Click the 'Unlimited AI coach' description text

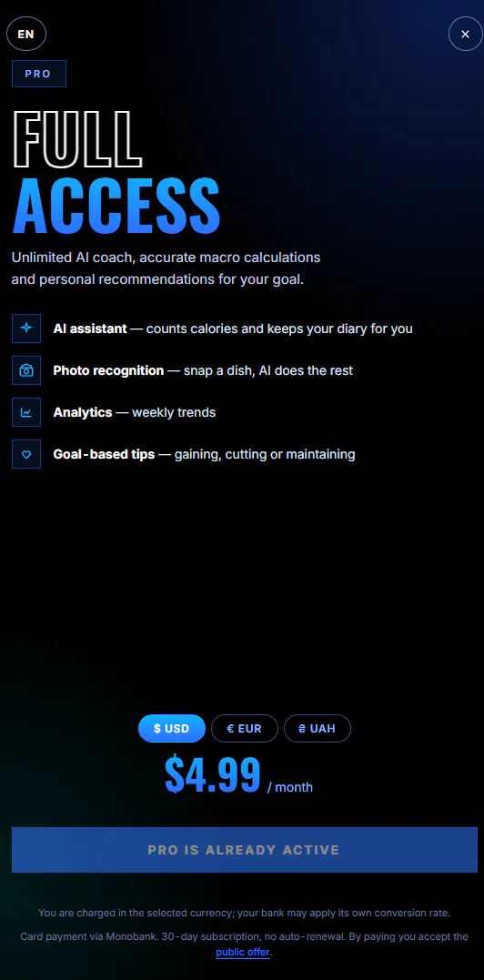click(x=166, y=268)
